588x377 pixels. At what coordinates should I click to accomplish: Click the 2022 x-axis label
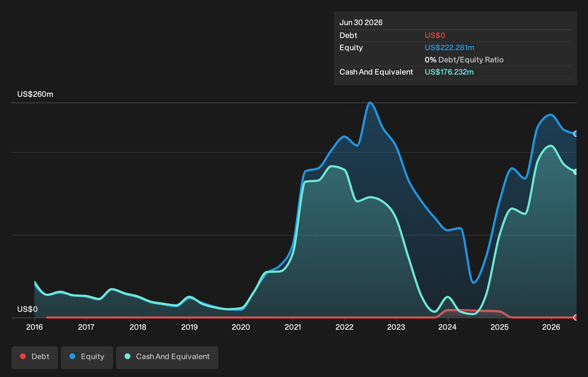pyautogui.click(x=344, y=327)
